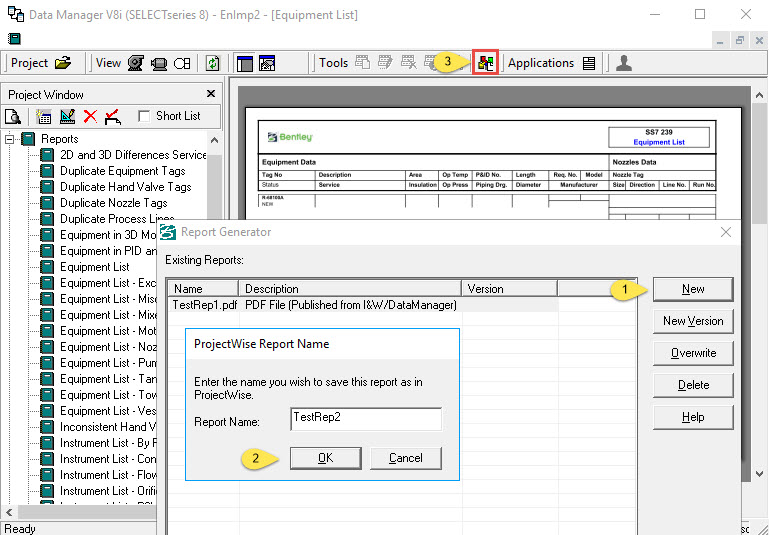
Task: Click the Reports root folder icon
Action: click(28, 139)
